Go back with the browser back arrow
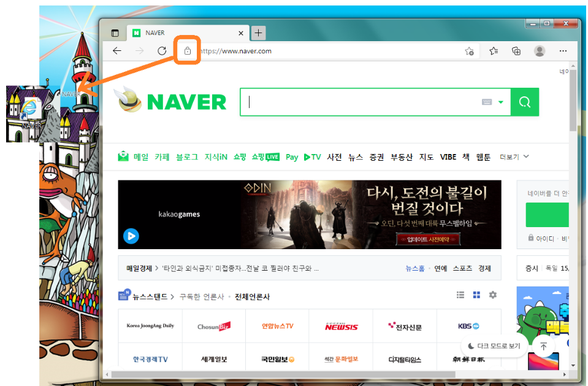This screenshot has width=588, height=386. 117,51
